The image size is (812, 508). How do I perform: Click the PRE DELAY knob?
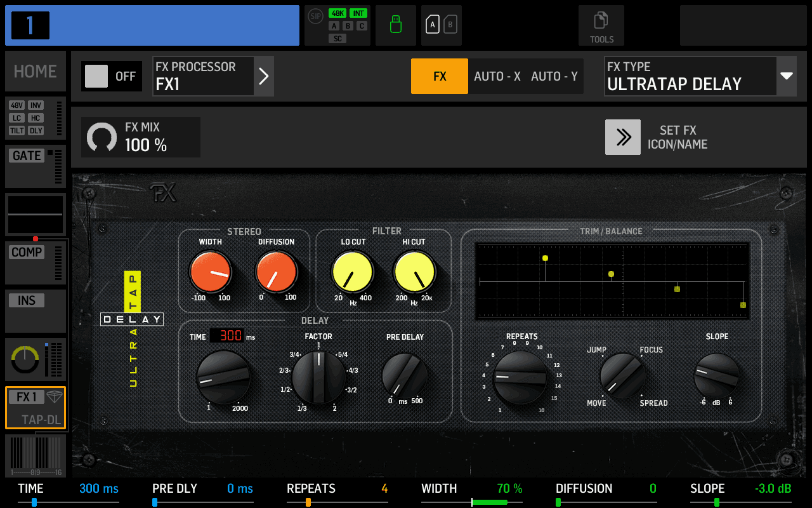(405, 376)
